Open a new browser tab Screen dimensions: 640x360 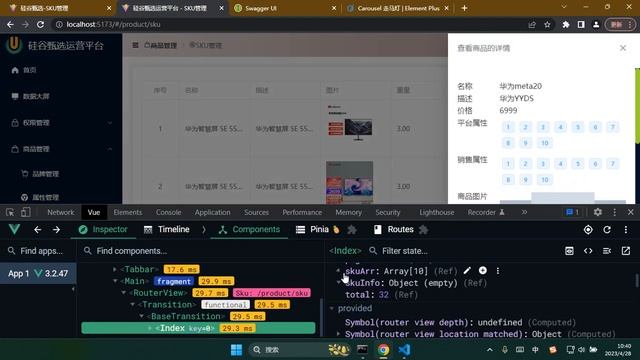464,8
